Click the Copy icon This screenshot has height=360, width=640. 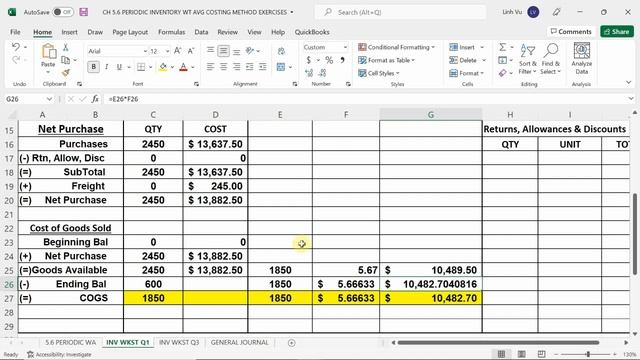point(65,60)
